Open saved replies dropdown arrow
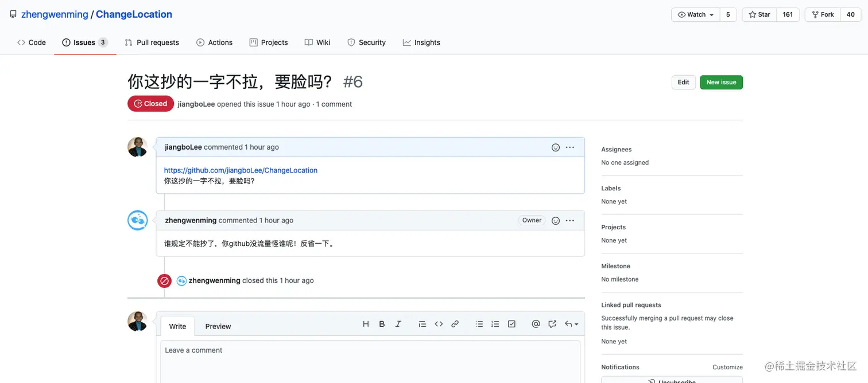868x383 pixels. pos(571,324)
